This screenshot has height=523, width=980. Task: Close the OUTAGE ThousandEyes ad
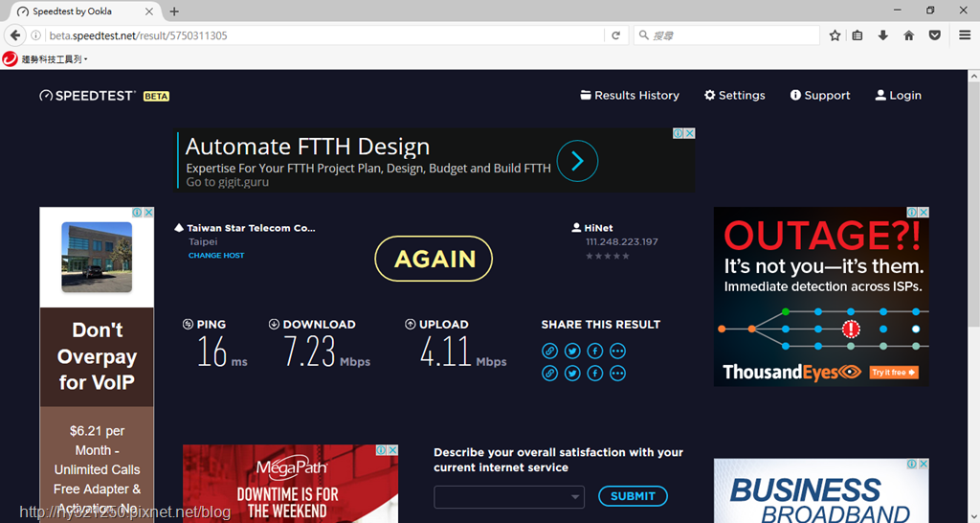[x=924, y=213]
